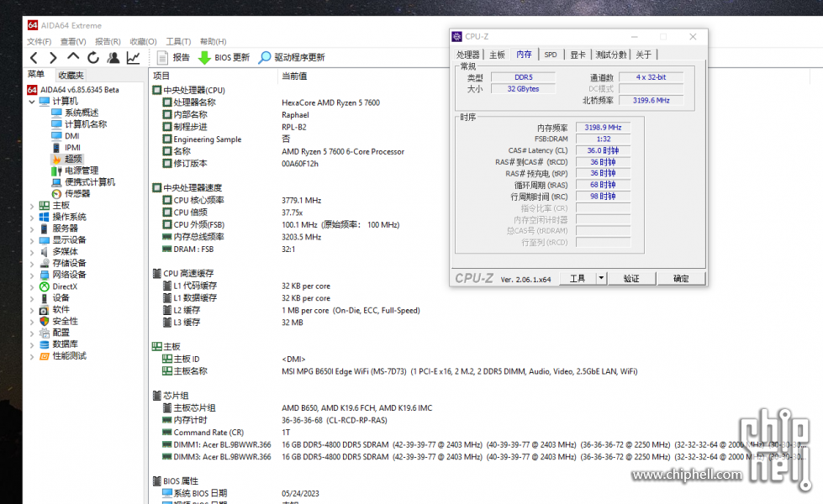This screenshot has height=504, width=823.
Task: Open the 报告(R) menu
Action: pos(108,41)
